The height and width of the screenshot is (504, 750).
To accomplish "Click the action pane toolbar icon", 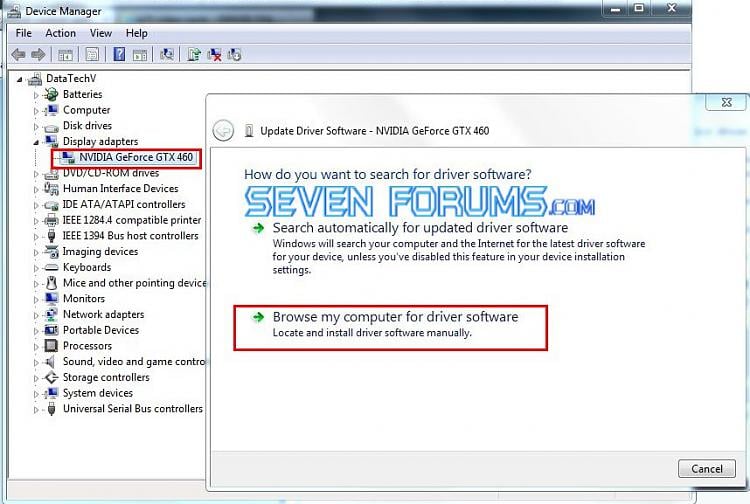I will tap(140, 55).
